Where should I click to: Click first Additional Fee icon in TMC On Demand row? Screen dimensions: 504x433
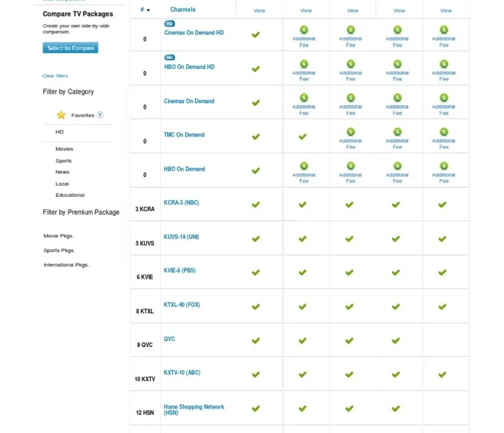point(350,132)
